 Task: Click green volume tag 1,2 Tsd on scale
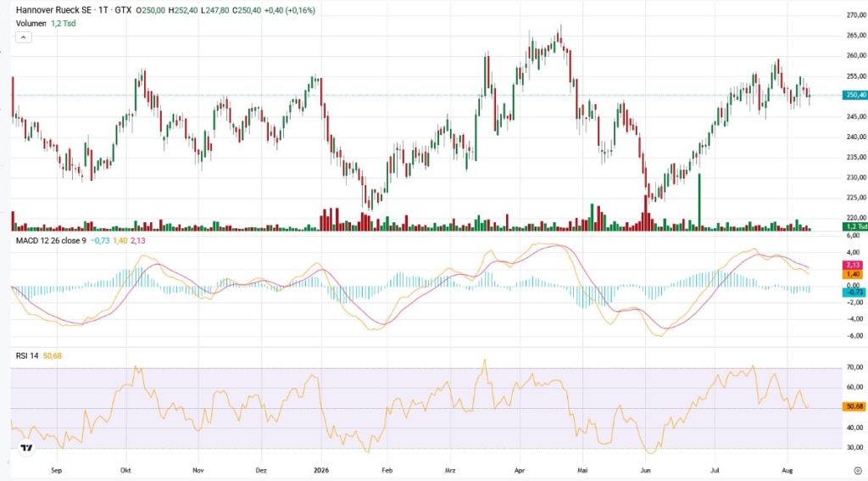click(x=854, y=227)
